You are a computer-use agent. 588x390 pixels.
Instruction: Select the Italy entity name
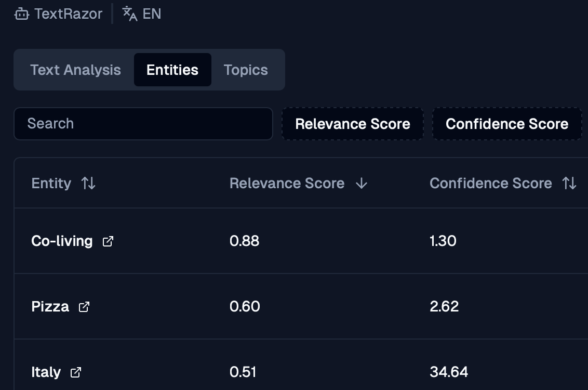click(x=46, y=372)
